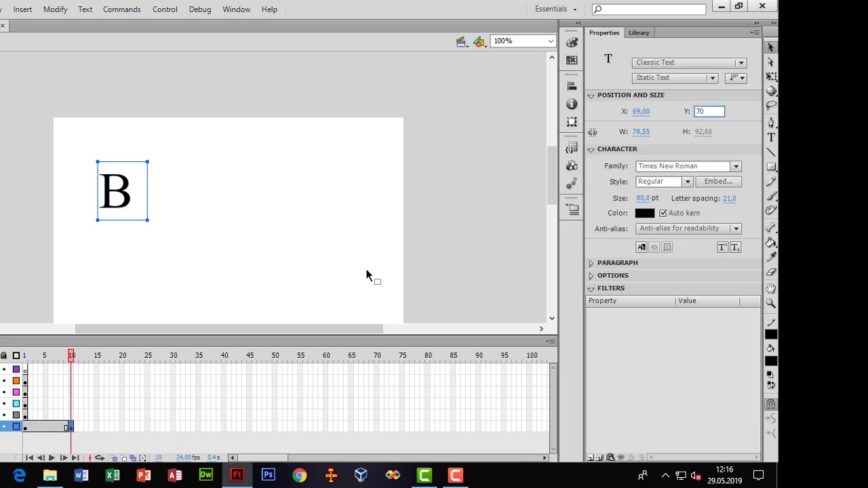
Task: Select the Subselection tool
Action: point(771,62)
